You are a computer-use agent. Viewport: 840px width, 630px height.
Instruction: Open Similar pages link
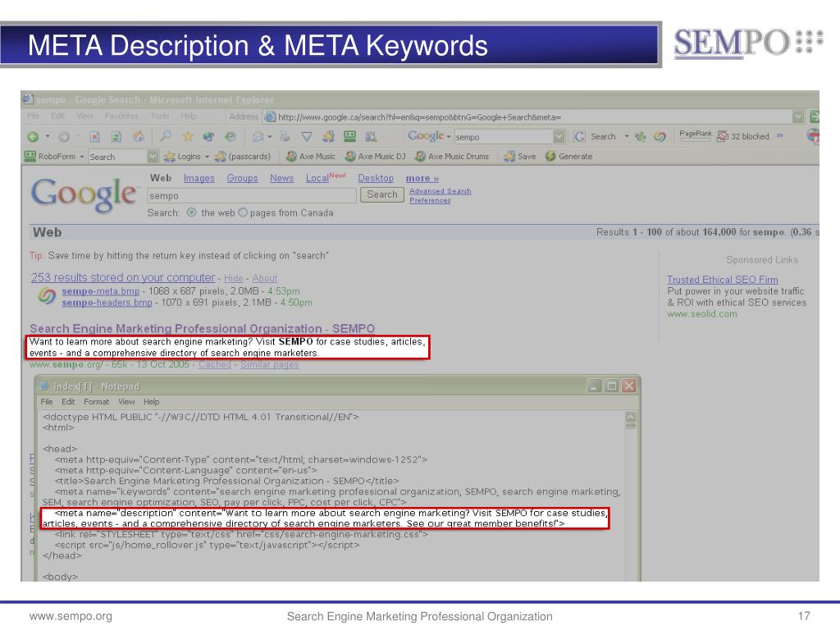pyautogui.click(x=269, y=364)
